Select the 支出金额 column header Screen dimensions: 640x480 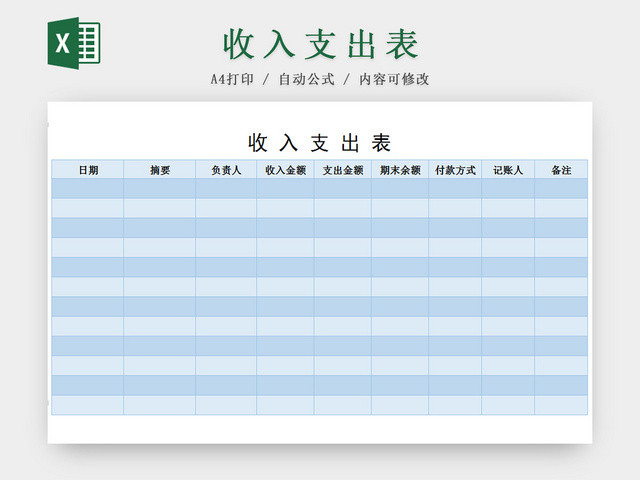[343, 170]
